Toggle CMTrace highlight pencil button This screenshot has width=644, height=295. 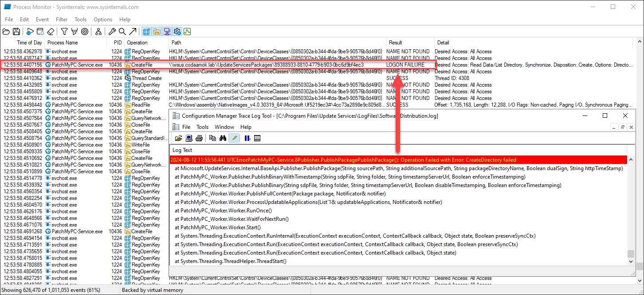click(233, 138)
